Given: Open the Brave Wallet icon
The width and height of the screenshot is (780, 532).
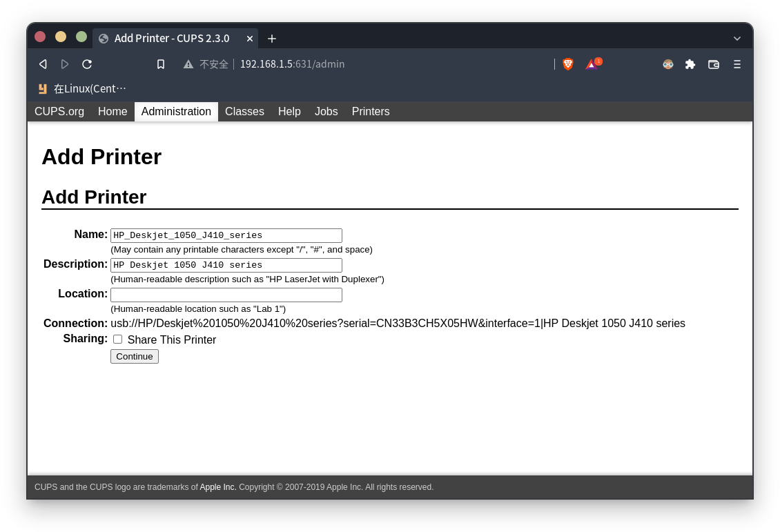Looking at the screenshot, I should click(714, 64).
